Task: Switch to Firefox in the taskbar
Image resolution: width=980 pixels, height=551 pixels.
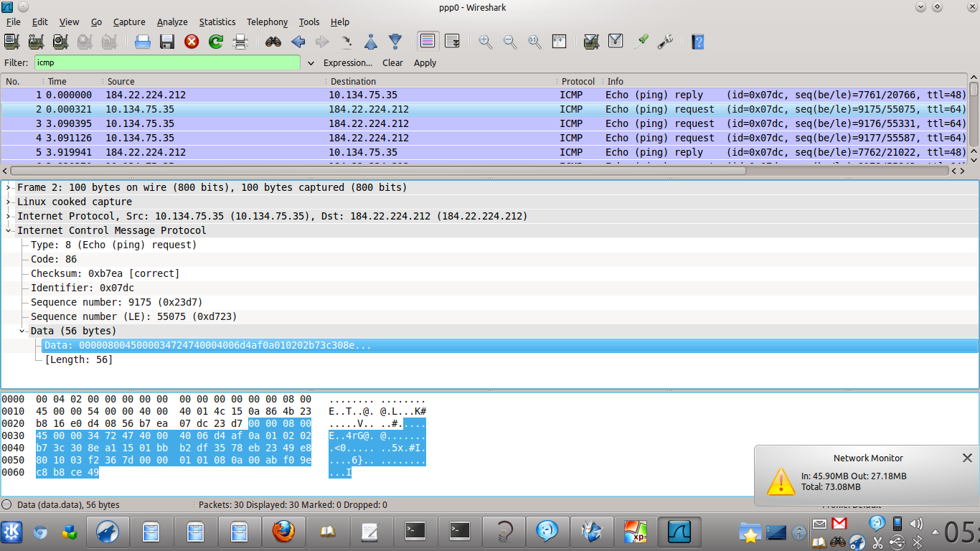Action: tap(283, 532)
